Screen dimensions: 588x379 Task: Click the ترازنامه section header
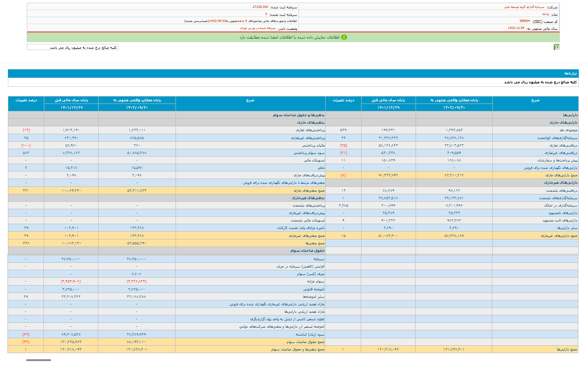[x=571, y=74]
